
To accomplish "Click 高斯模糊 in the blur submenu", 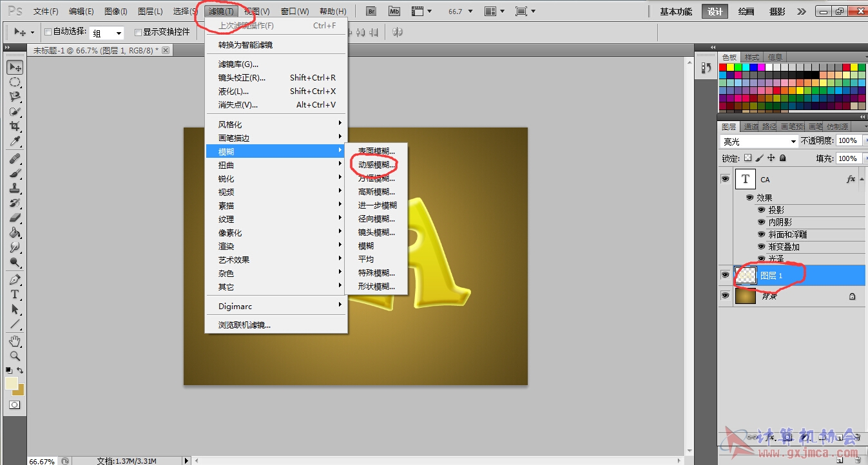I will click(376, 191).
